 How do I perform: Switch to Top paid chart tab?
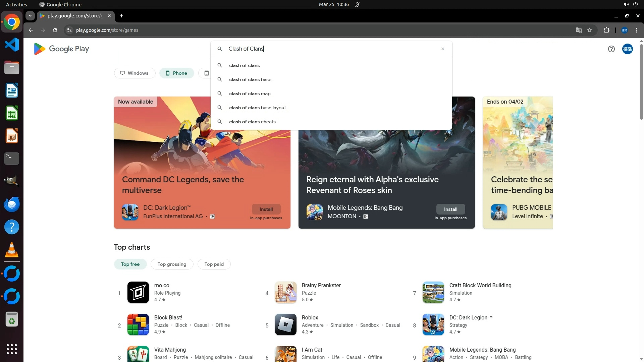(x=214, y=264)
